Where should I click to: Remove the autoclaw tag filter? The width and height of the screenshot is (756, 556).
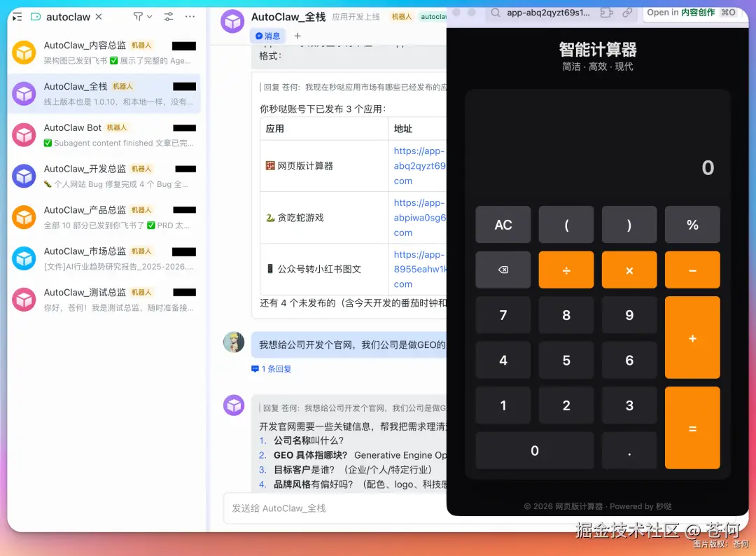pyautogui.click(x=98, y=17)
